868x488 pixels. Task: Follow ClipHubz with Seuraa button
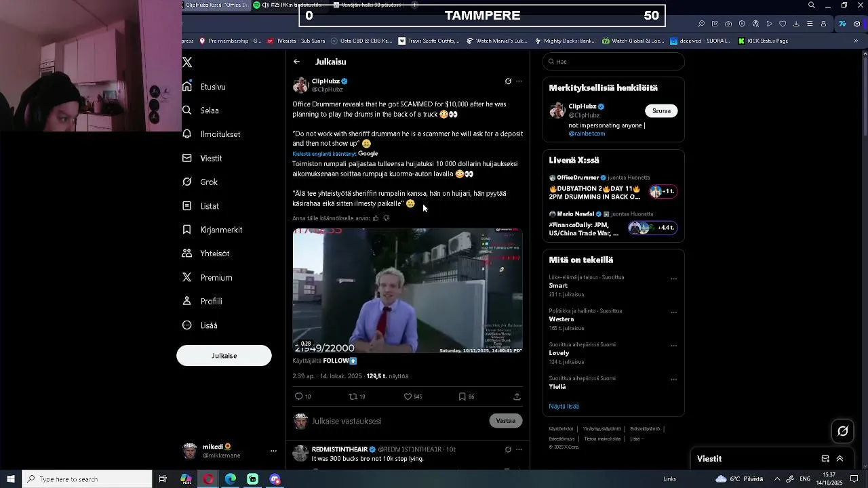661,110
